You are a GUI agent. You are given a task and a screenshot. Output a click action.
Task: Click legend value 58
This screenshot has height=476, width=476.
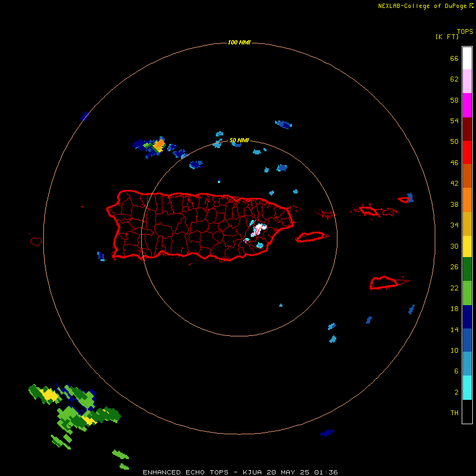click(x=454, y=100)
